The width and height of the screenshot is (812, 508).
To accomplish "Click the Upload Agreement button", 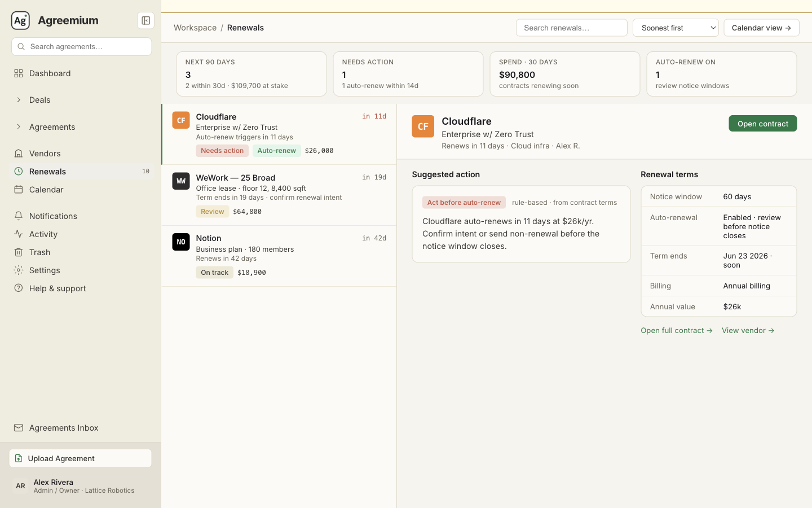I will point(81,458).
